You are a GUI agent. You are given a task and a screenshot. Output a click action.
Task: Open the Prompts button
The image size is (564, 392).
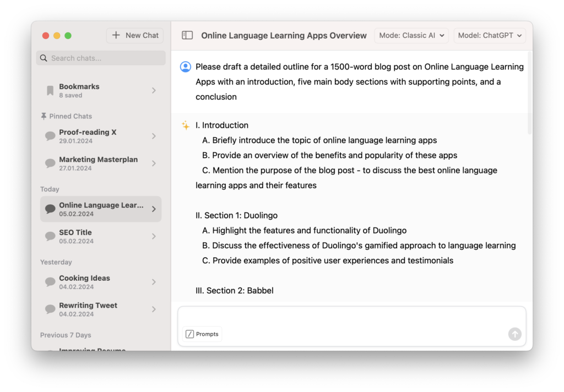tap(202, 334)
